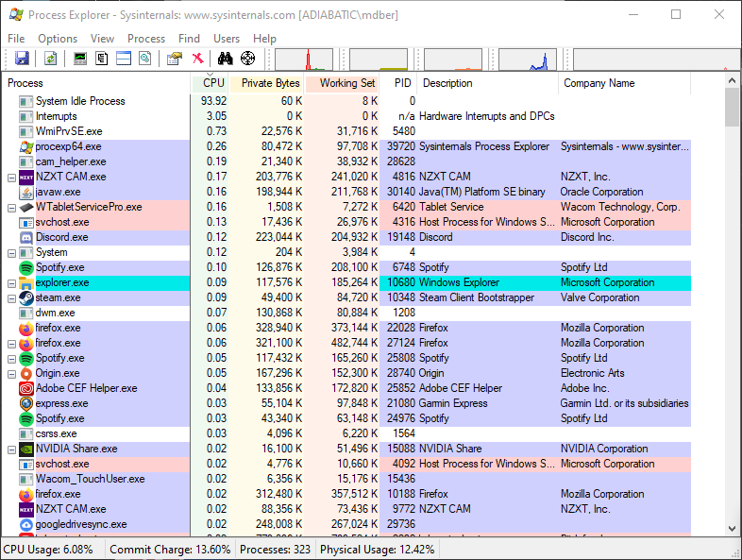Click the red Kill Process icon

tap(198, 59)
